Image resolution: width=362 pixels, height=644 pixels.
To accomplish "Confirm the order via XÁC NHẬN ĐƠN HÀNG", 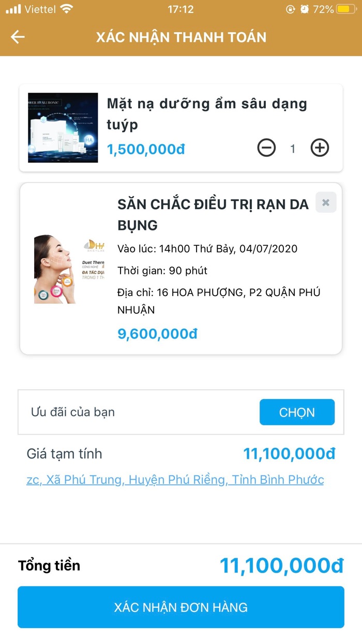I will [x=181, y=607].
